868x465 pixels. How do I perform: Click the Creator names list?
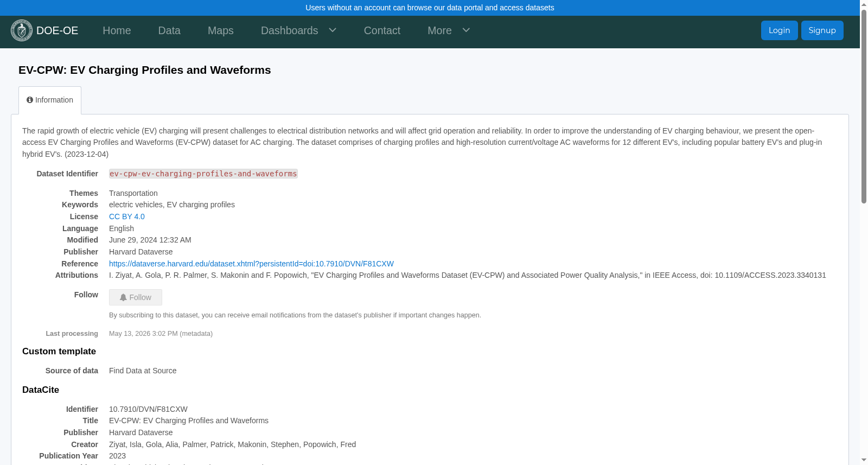point(233,444)
